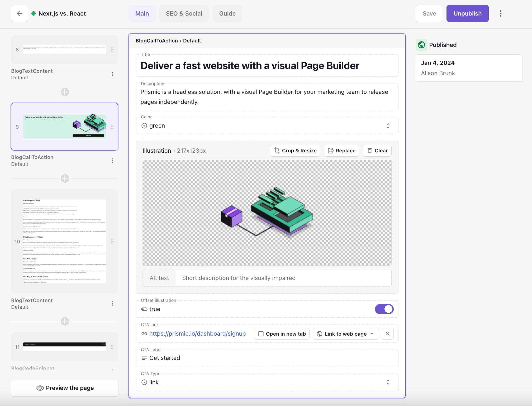Click Replace to swap the illustration image
This screenshot has height=406, width=532.
(x=341, y=151)
